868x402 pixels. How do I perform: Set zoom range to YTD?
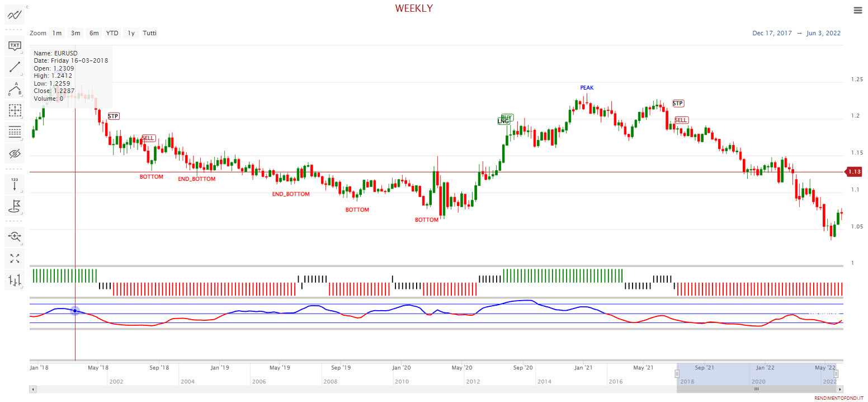pyautogui.click(x=112, y=33)
